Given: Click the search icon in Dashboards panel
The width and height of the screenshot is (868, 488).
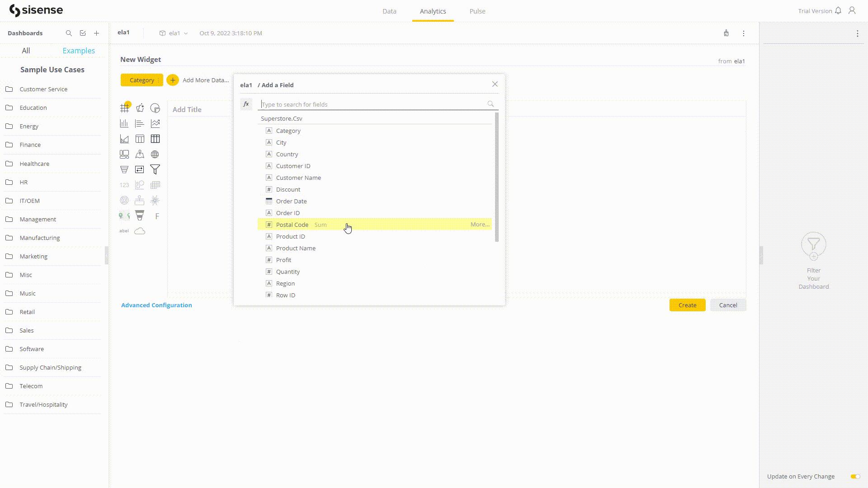Looking at the screenshot, I should point(69,33).
